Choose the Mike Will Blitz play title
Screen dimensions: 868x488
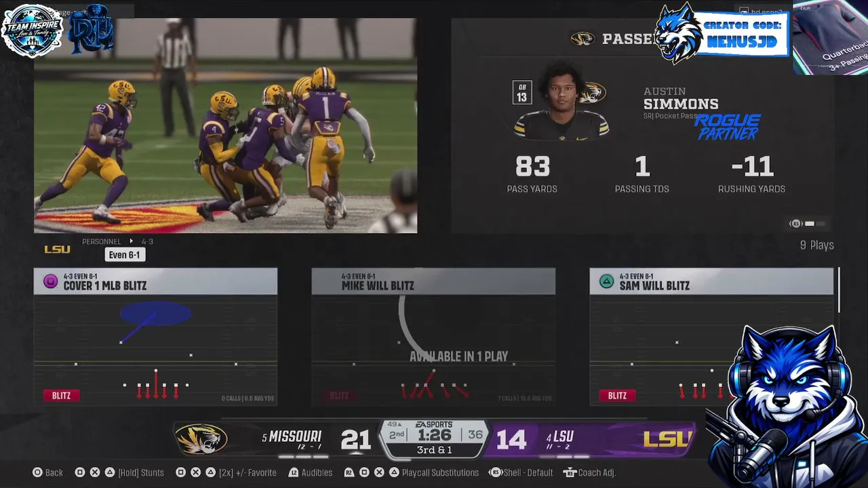378,286
